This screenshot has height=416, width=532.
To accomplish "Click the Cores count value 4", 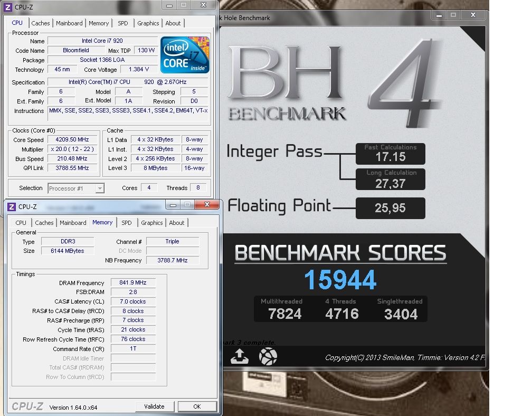I will 149,187.
